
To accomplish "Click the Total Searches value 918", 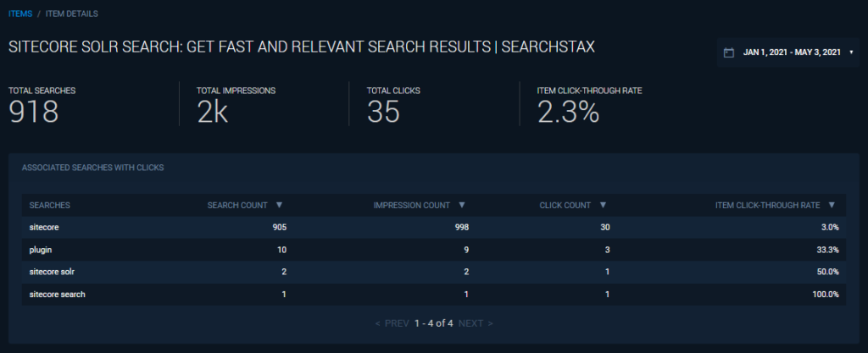I will (34, 112).
